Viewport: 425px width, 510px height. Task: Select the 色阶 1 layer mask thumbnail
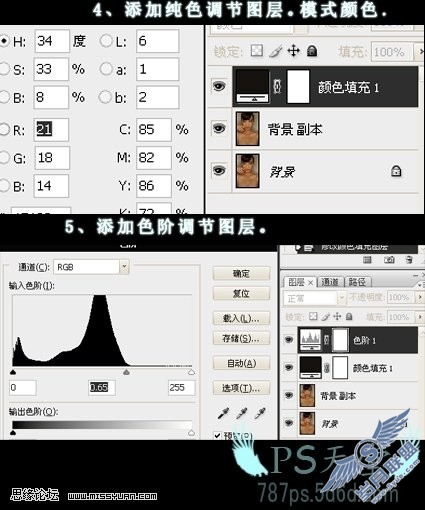coord(340,340)
